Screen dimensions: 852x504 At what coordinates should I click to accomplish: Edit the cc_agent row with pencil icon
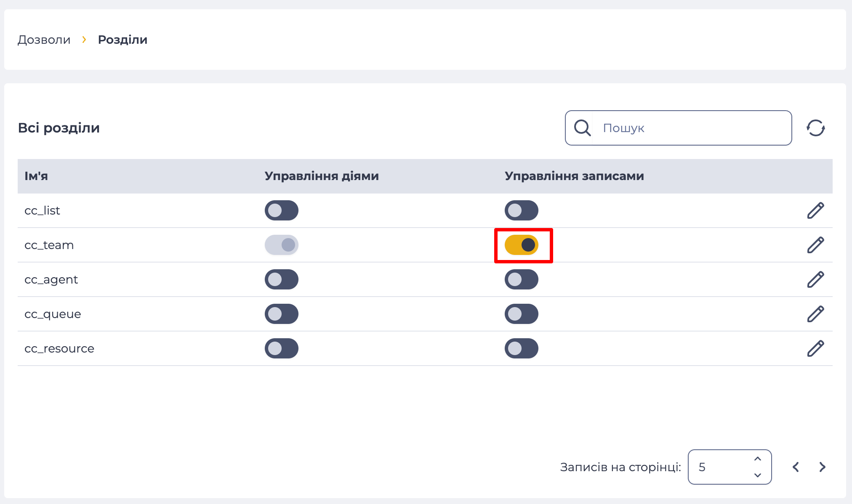click(x=815, y=279)
